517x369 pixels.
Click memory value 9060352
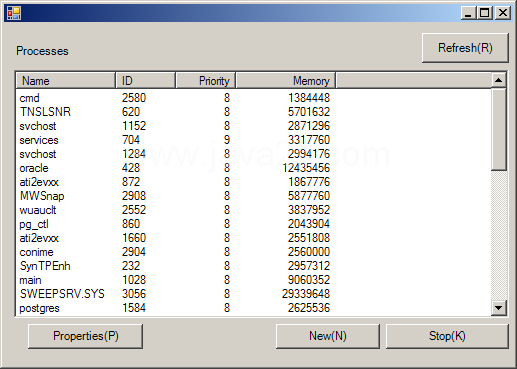(309, 280)
